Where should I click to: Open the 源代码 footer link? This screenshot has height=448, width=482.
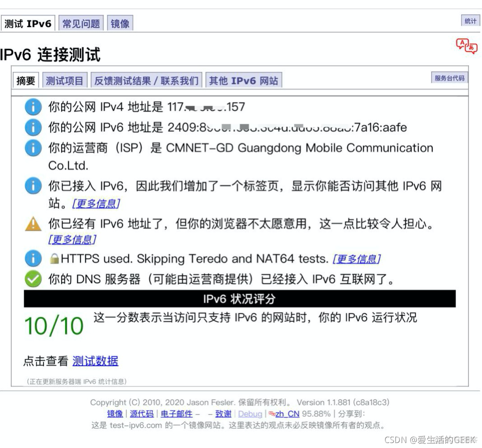pyautogui.click(x=142, y=414)
